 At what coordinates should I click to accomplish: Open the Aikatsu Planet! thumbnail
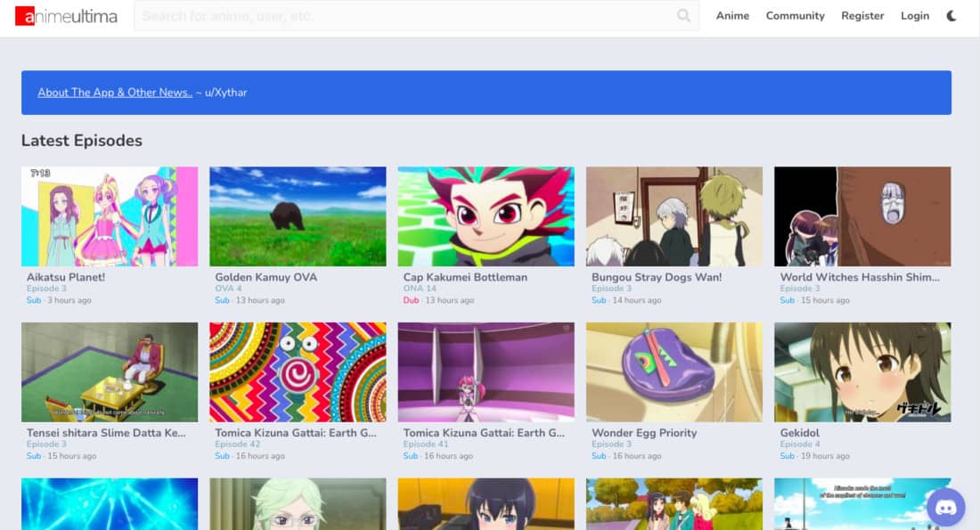(110, 216)
